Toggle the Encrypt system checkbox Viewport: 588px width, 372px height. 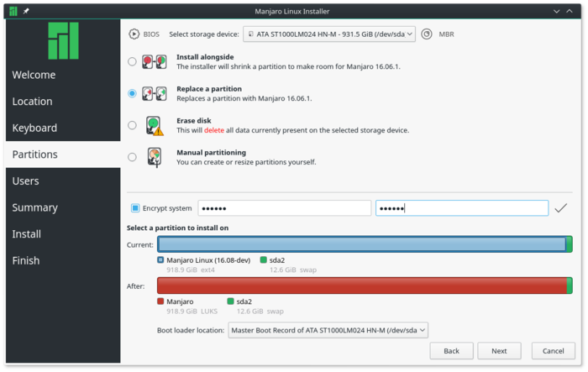pyautogui.click(x=135, y=208)
